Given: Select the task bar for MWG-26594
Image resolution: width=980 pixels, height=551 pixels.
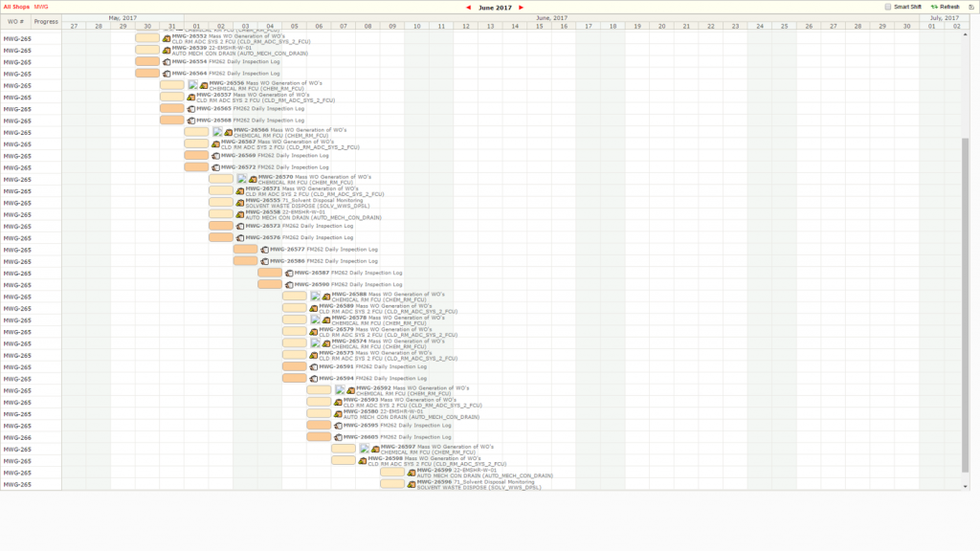Looking at the screenshot, I should click(x=295, y=378).
